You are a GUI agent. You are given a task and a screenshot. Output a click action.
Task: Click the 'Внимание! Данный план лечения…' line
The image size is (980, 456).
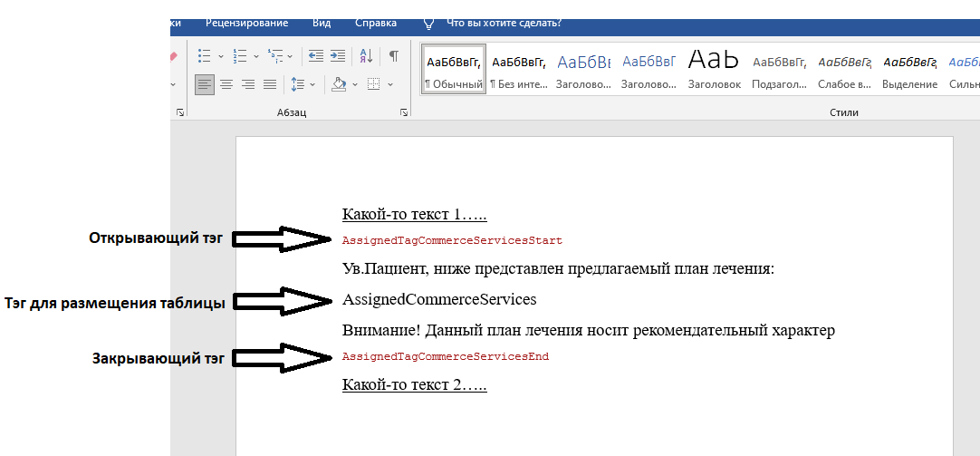(x=589, y=330)
